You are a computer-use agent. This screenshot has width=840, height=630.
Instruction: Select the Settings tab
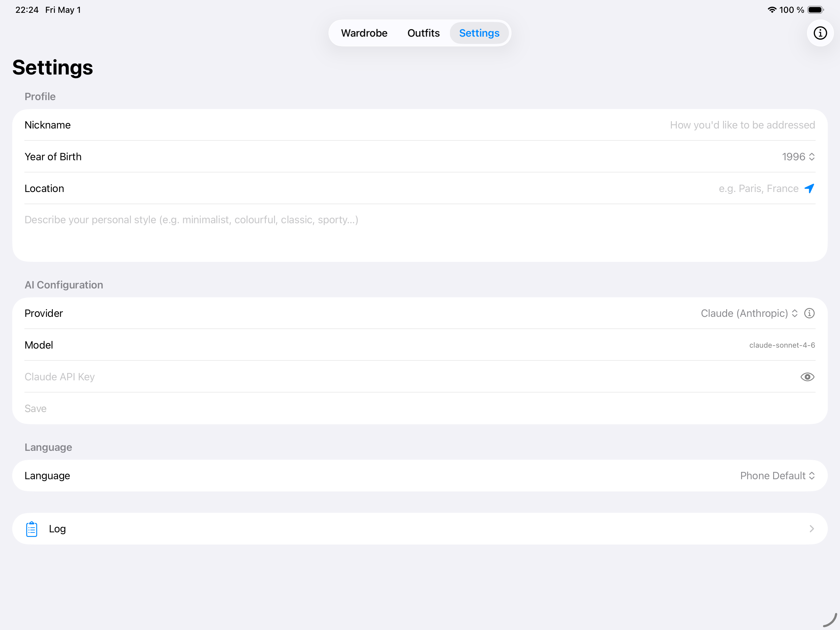(479, 33)
